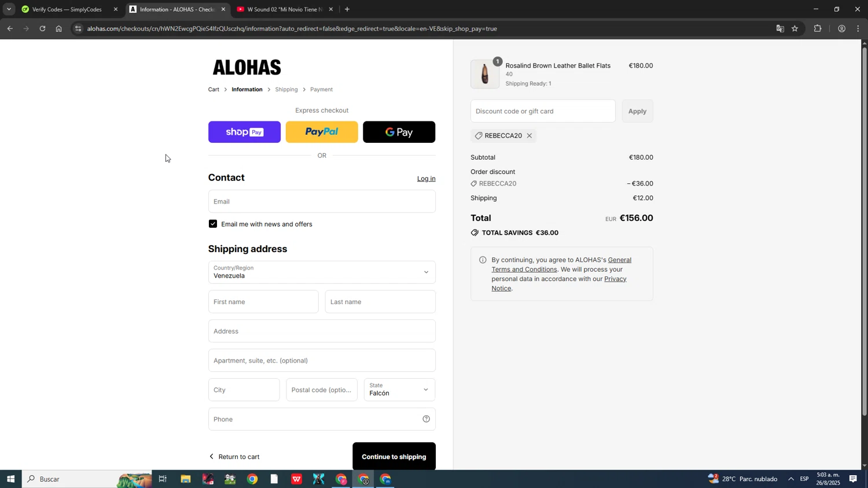868x488 pixels.
Task: Go to browser home page
Action: (x=58, y=28)
